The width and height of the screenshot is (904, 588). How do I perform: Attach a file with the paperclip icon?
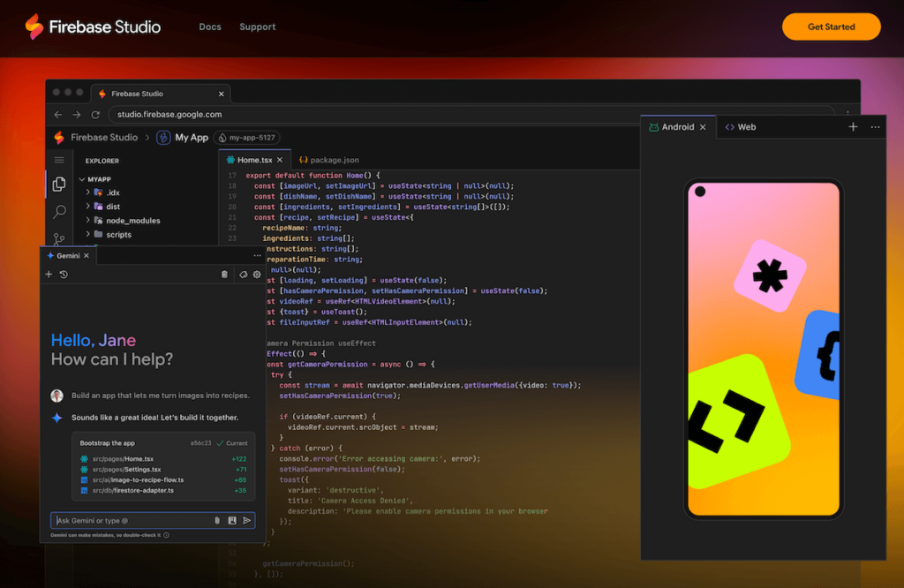click(216, 520)
